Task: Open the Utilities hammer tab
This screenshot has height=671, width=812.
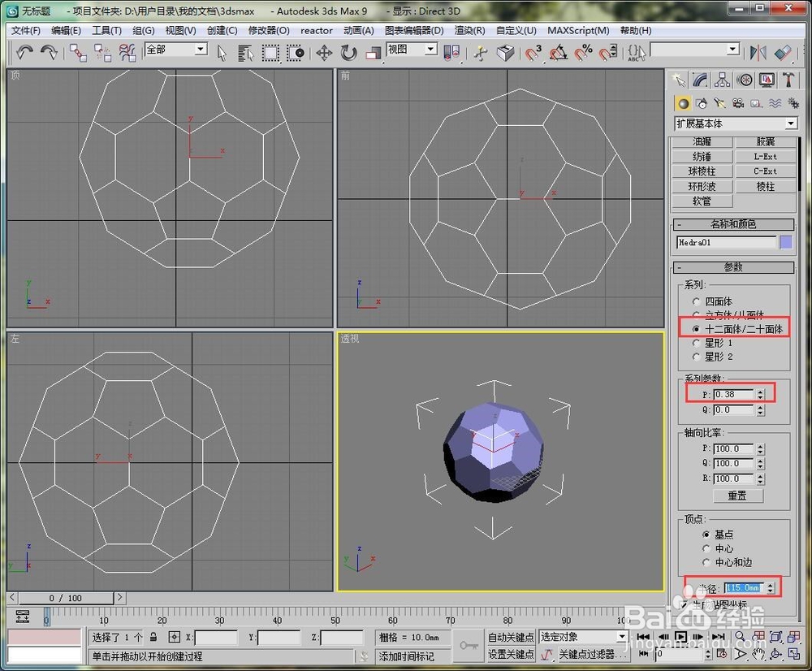Action: pos(788,80)
